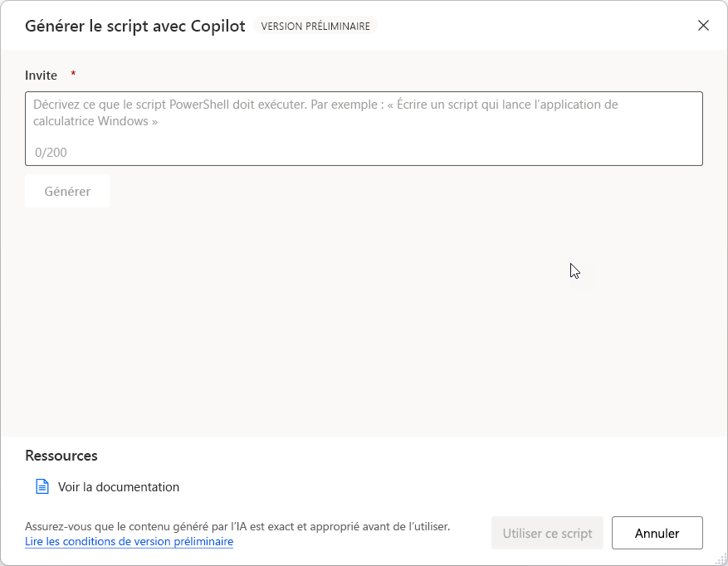Viewport: 728px width, 566px height.
Task: Cancel with the Annuler button
Action: 657,533
